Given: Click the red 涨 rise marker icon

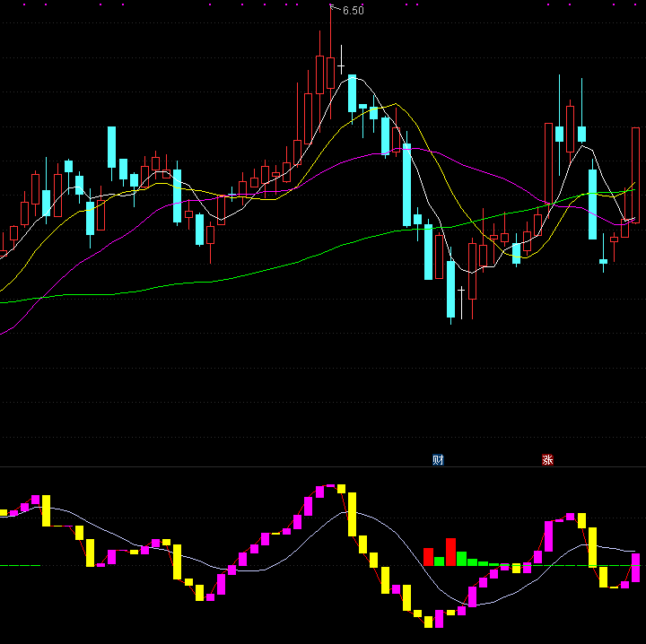Looking at the screenshot, I should pos(547,459).
